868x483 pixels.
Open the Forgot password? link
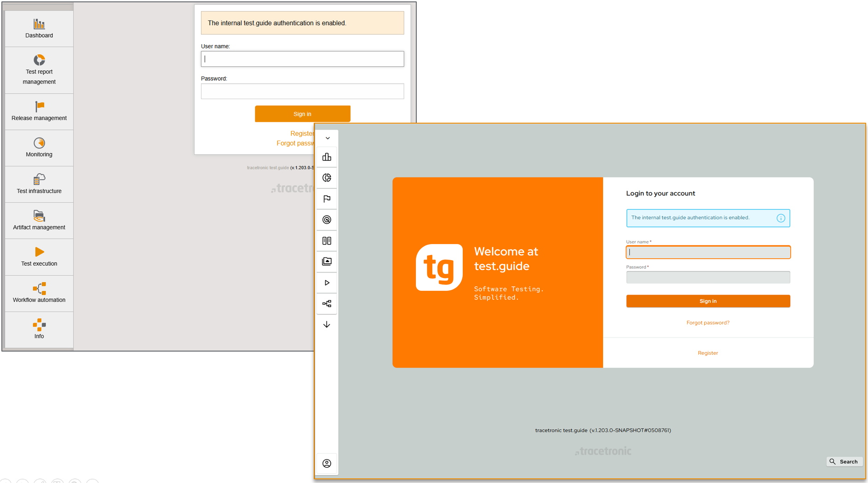click(x=708, y=322)
